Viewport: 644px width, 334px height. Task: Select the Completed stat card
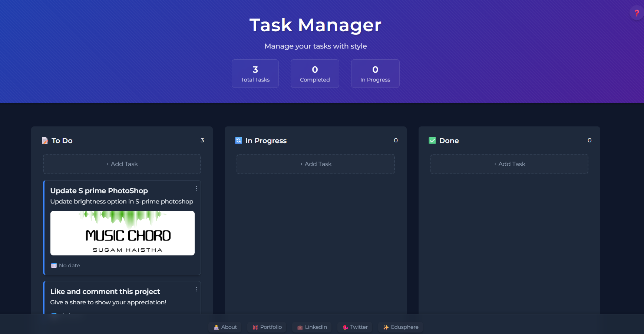tap(315, 73)
